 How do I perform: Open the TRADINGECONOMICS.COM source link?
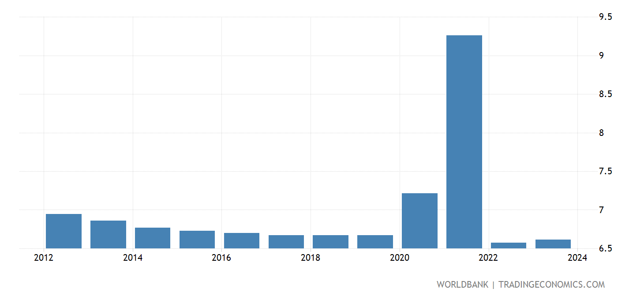point(551,285)
